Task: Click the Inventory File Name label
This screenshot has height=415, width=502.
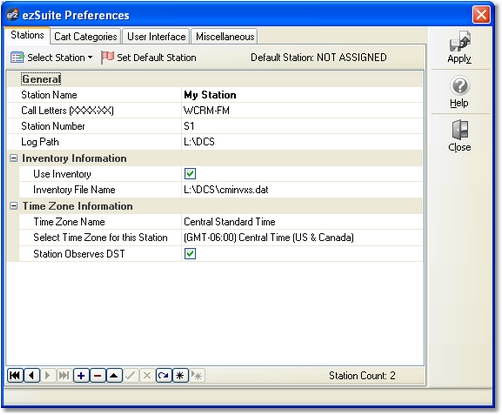Action: click(x=74, y=190)
